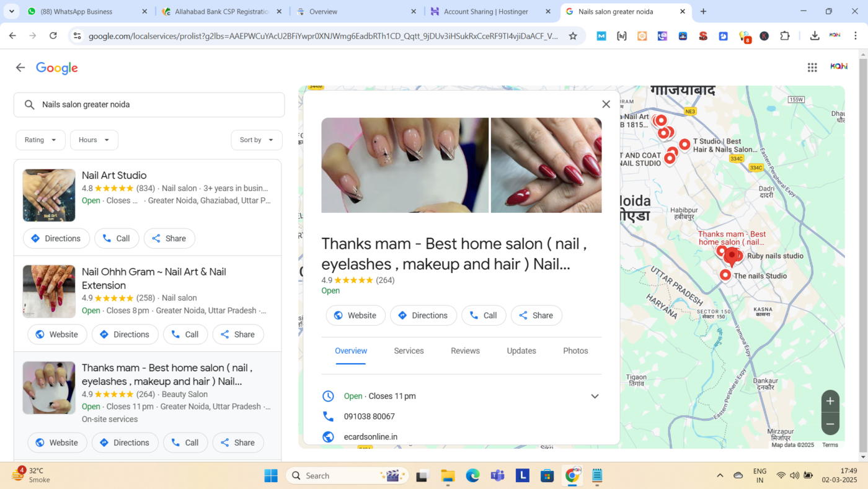View site information icon in address bar
868x489 pixels.
pos(77,36)
